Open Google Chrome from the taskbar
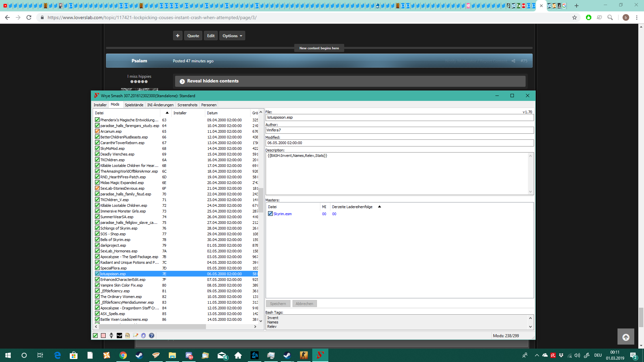The height and width of the screenshot is (362, 644). click(x=123, y=355)
